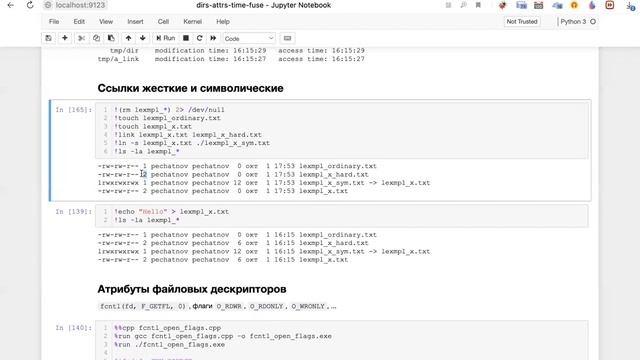640x360 pixels.
Task: Click heading Ссылки жесткие и символические
Action: tap(190, 88)
